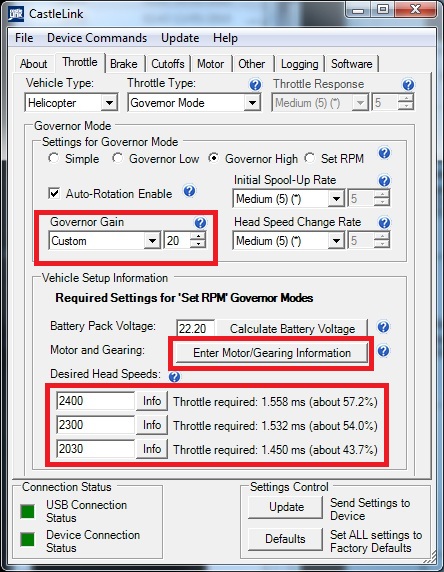Switch to the Logging tab
Screen dimensions: 444x572
(x=300, y=64)
